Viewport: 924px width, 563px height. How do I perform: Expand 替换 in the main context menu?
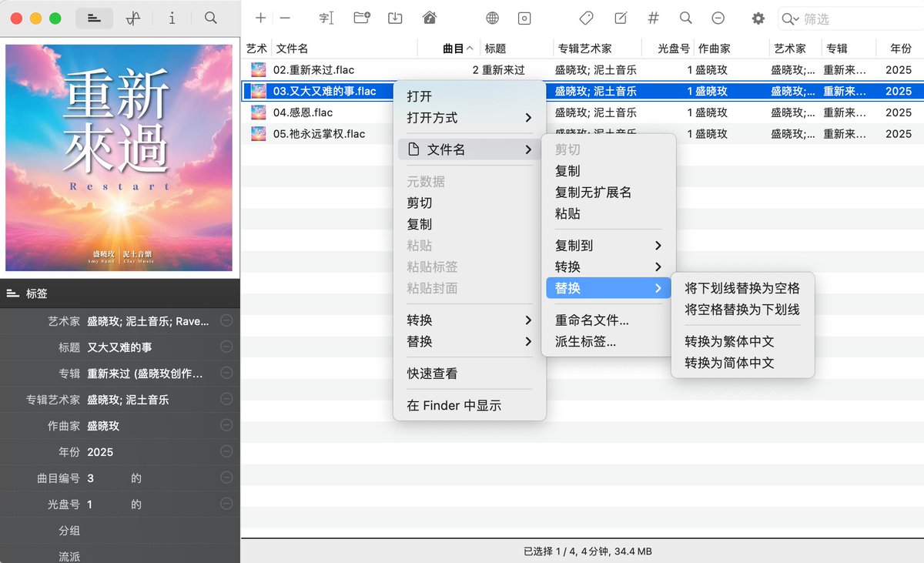[470, 341]
